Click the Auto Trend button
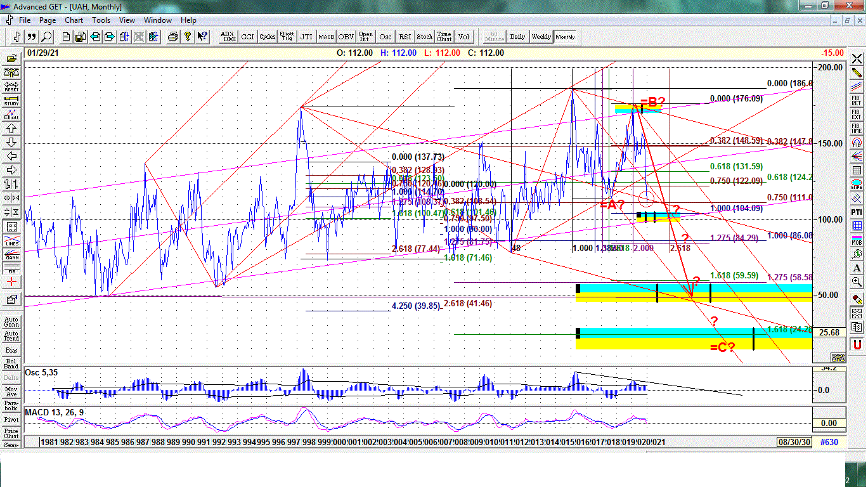Screen dimensions: 868x487 tap(11, 336)
